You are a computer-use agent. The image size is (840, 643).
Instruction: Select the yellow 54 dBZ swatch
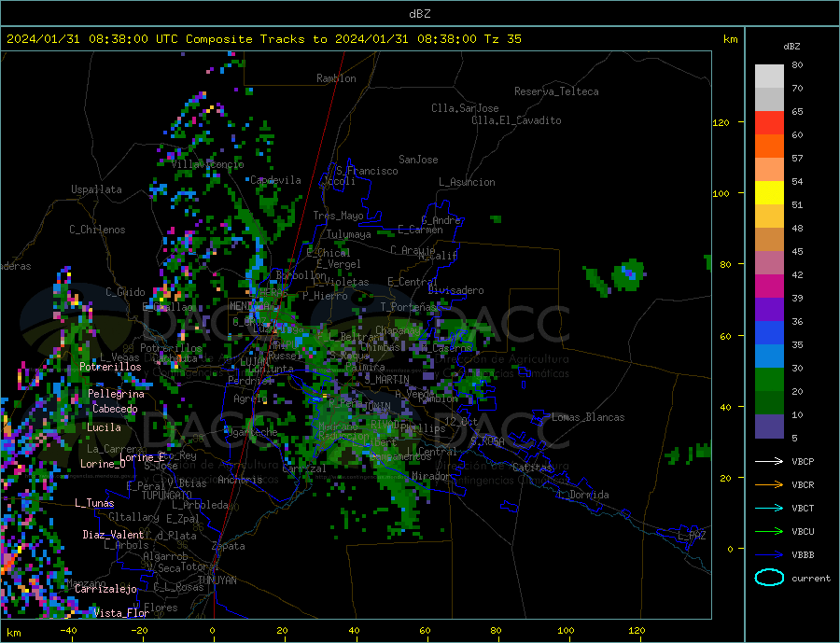769,193
